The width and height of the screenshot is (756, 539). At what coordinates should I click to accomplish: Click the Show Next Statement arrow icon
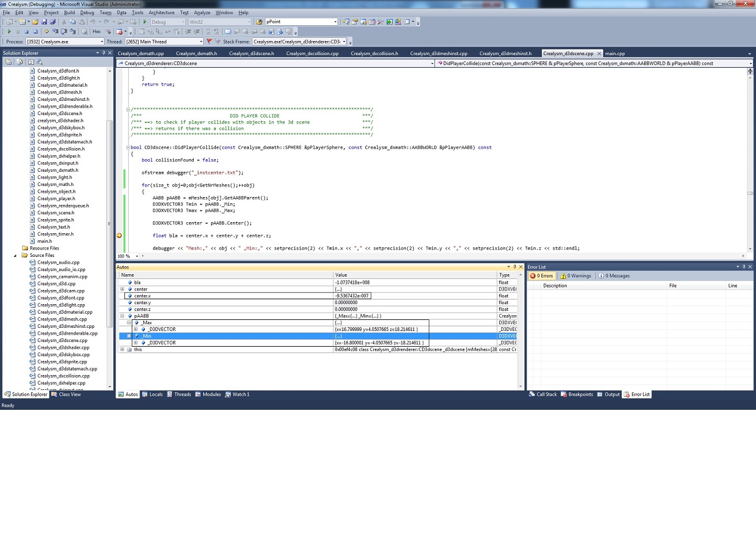[46, 32]
